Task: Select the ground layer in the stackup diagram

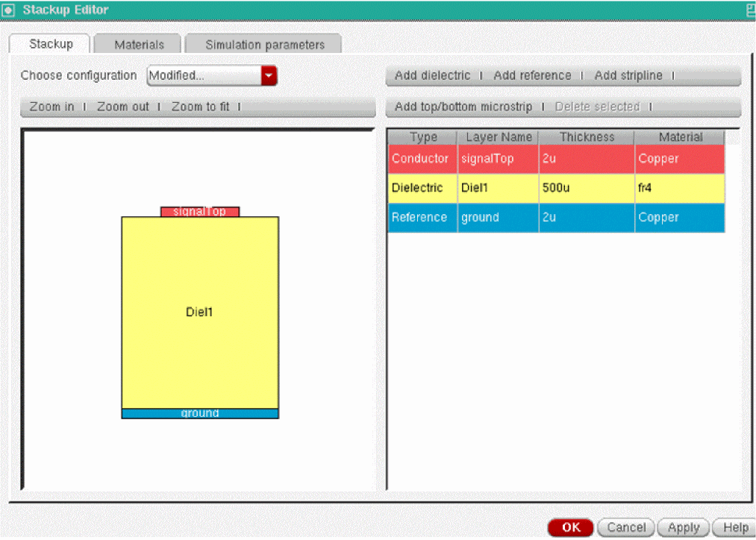Action: [199, 413]
